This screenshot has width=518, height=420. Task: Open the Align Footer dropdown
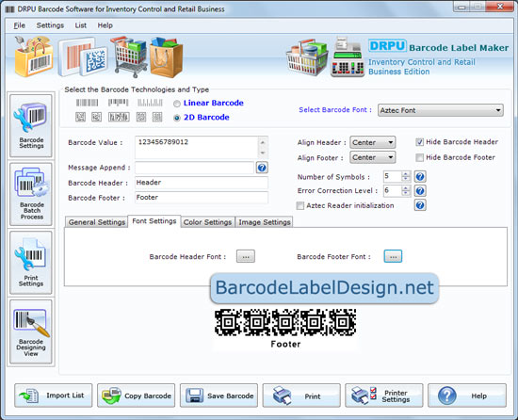coord(372,157)
